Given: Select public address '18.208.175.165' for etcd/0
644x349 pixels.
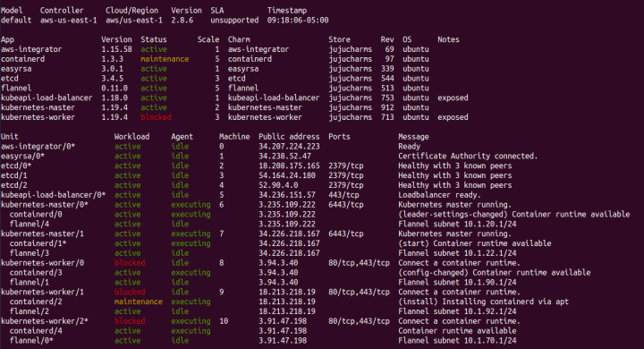Looking at the screenshot, I should [x=289, y=166].
